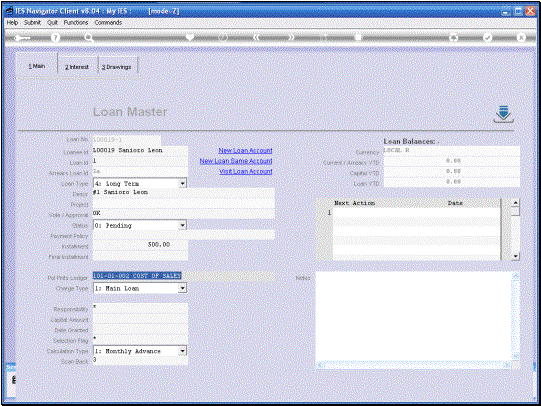The width and height of the screenshot is (541, 406).
Task: Expand the Loan Type dropdown
Action: coord(183,184)
